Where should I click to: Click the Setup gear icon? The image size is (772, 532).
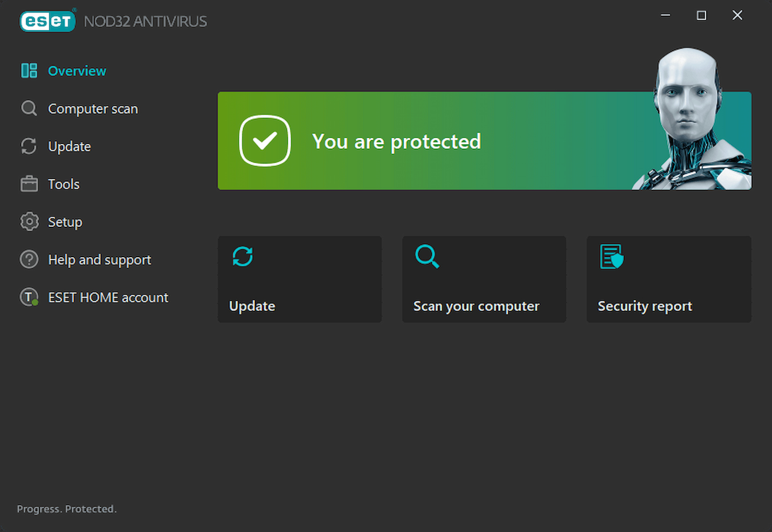pyautogui.click(x=29, y=222)
